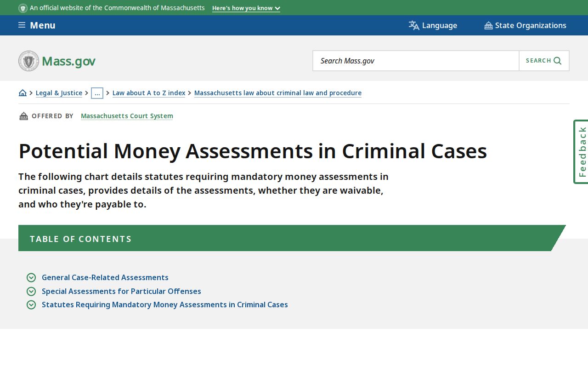588x368 pixels.
Task: Go to home via breadcrumb house icon
Action: (23, 93)
